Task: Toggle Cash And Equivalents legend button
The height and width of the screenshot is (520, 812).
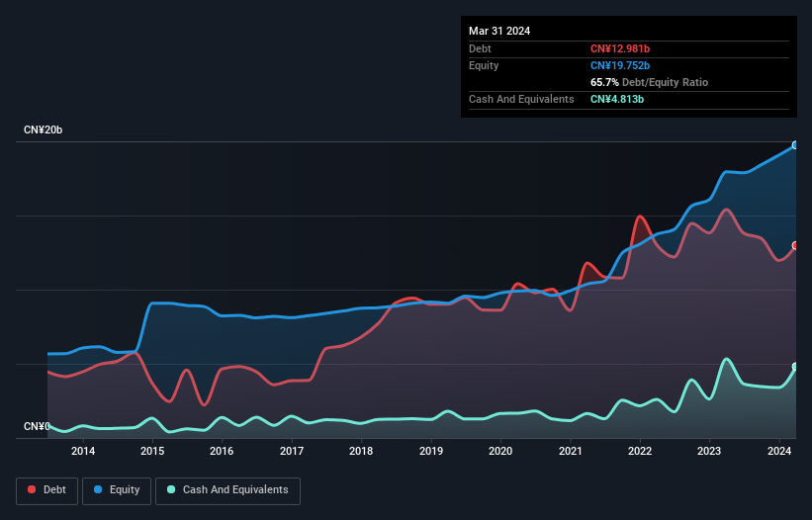Action: (227, 490)
